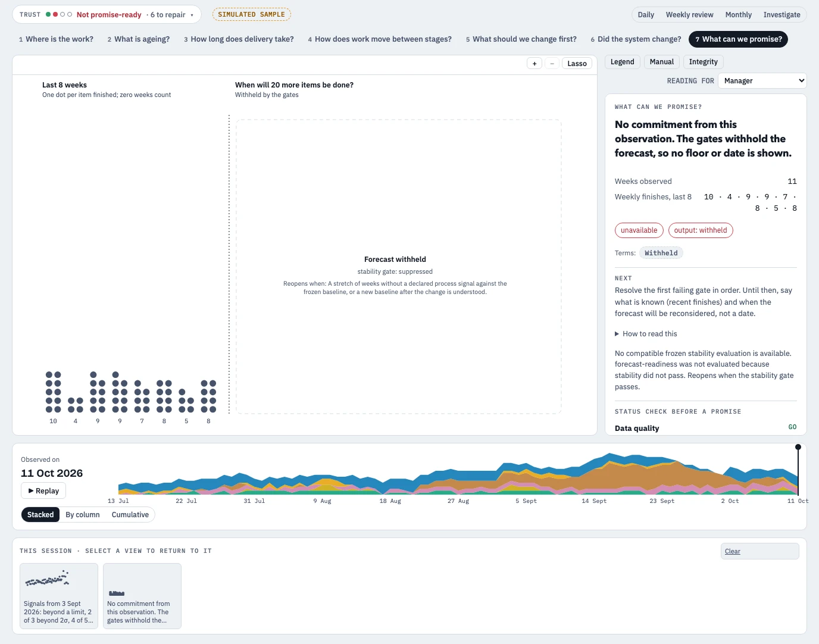The width and height of the screenshot is (819, 644).
Task: Click the '11 Oct 2026' observed date
Action: point(52,473)
